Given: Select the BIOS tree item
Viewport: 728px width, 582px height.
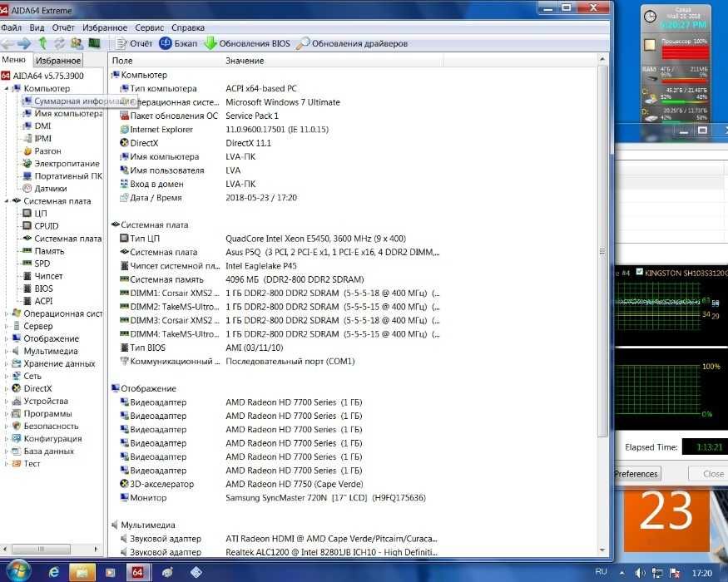Looking at the screenshot, I should tap(38, 289).
